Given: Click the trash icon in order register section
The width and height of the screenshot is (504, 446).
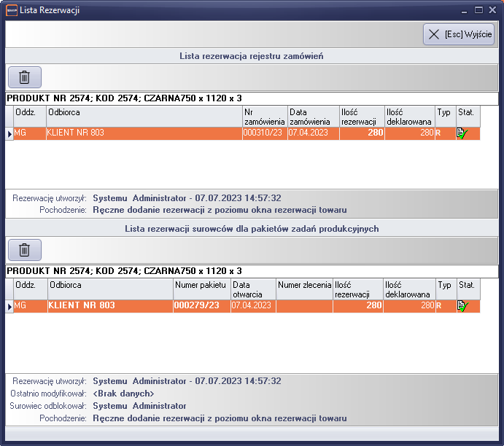Looking at the screenshot, I should click(x=24, y=77).
